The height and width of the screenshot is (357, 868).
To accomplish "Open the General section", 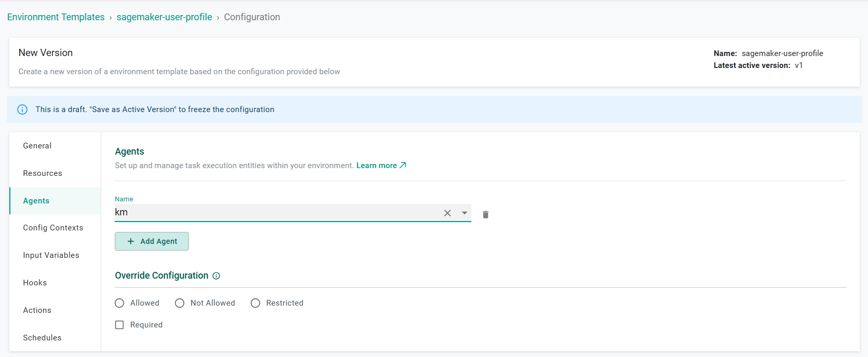I will [37, 146].
